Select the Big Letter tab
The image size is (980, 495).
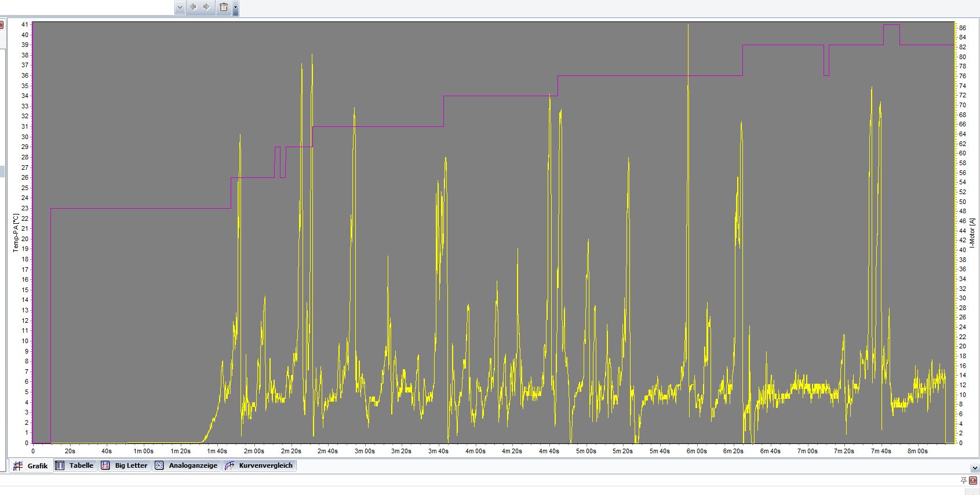[125, 465]
